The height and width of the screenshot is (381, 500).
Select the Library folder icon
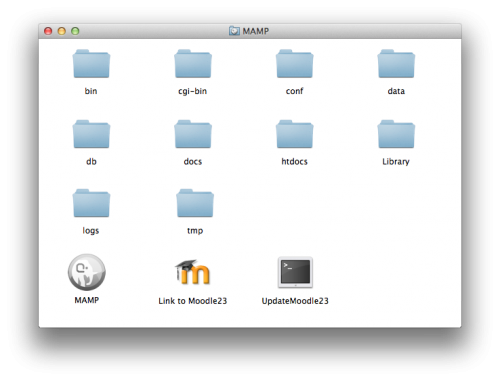click(396, 134)
